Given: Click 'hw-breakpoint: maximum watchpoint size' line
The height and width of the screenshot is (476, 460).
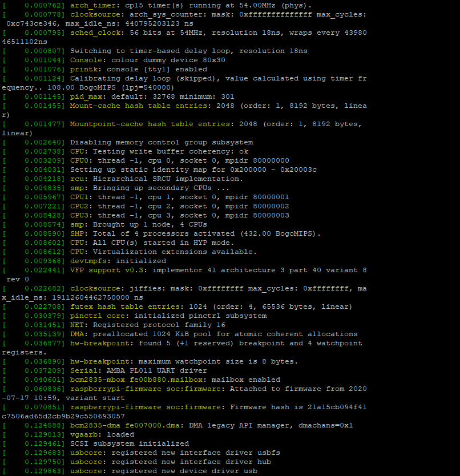Looking at the screenshot, I should 184,361.
